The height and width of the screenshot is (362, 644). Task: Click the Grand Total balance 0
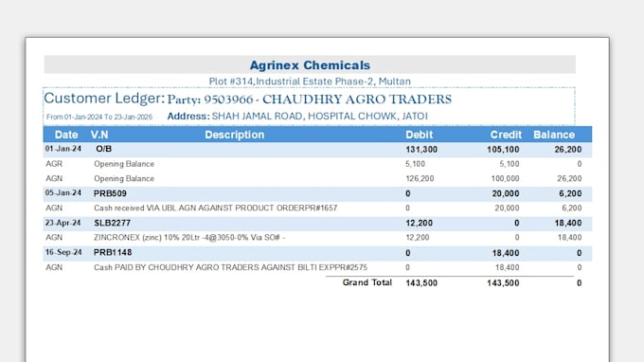[579, 283]
